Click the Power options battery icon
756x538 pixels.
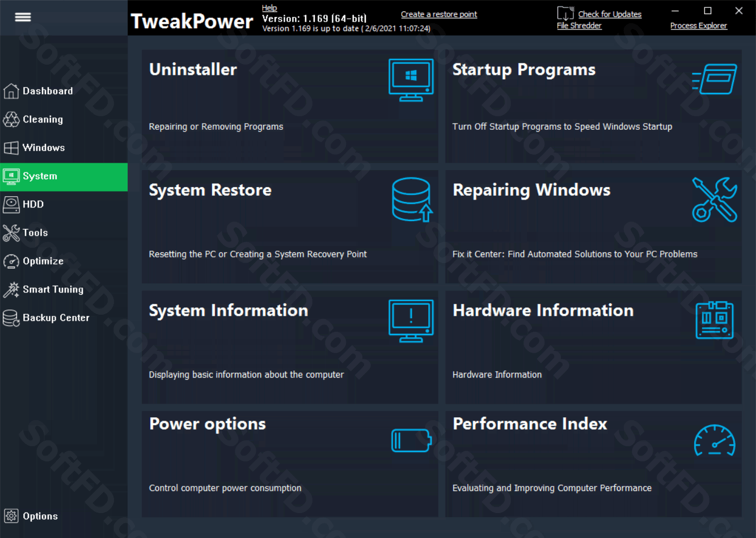tap(412, 440)
